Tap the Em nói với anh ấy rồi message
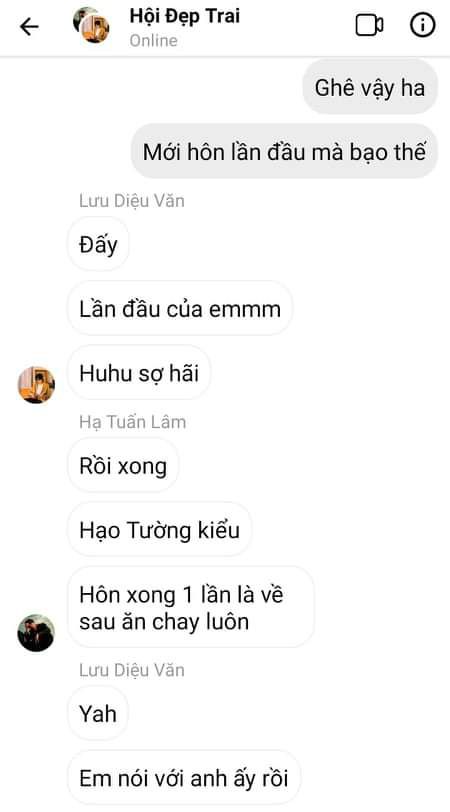Image resolution: width=450 pixels, height=812 pixels. point(184,778)
